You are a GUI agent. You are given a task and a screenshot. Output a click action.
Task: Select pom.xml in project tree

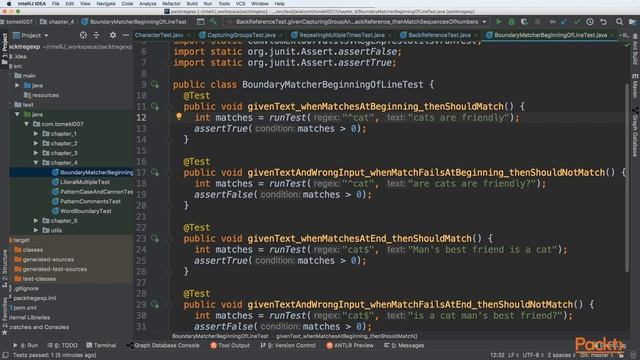[x=25, y=308]
